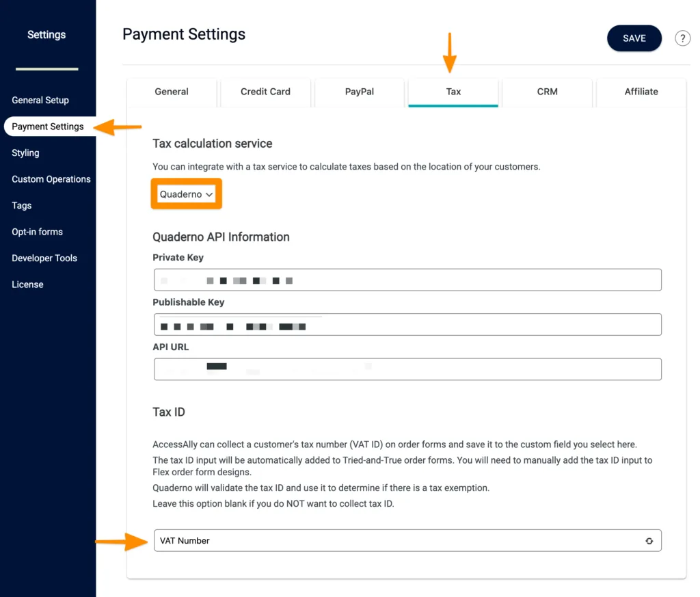Select the Tax tab
The height and width of the screenshot is (597, 700).
(x=453, y=92)
